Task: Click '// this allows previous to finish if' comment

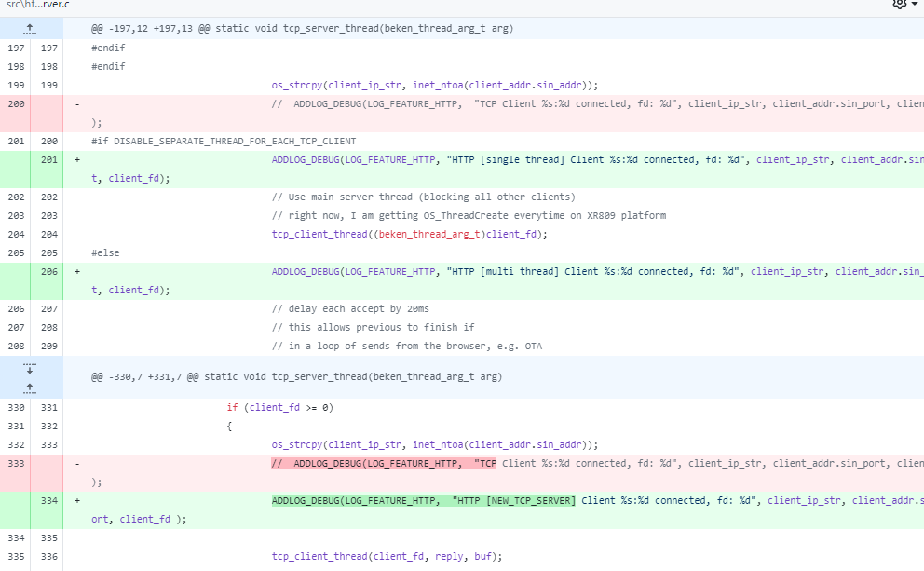Action: click(x=373, y=328)
